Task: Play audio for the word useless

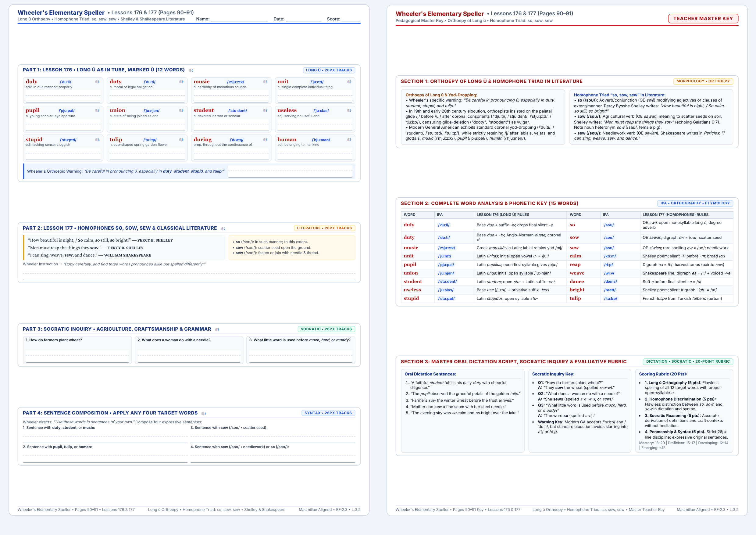Action: click(x=349, y=110)
